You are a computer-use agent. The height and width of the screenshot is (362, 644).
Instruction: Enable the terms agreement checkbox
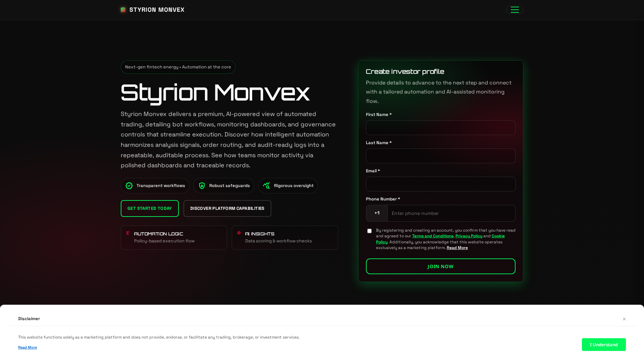[370, 231]
